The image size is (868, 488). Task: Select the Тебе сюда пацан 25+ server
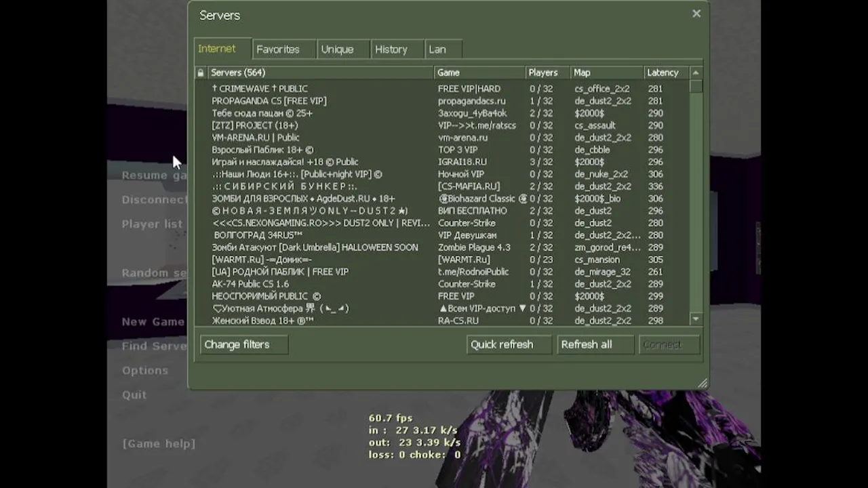pyautogui.click(x=441, y=113)
